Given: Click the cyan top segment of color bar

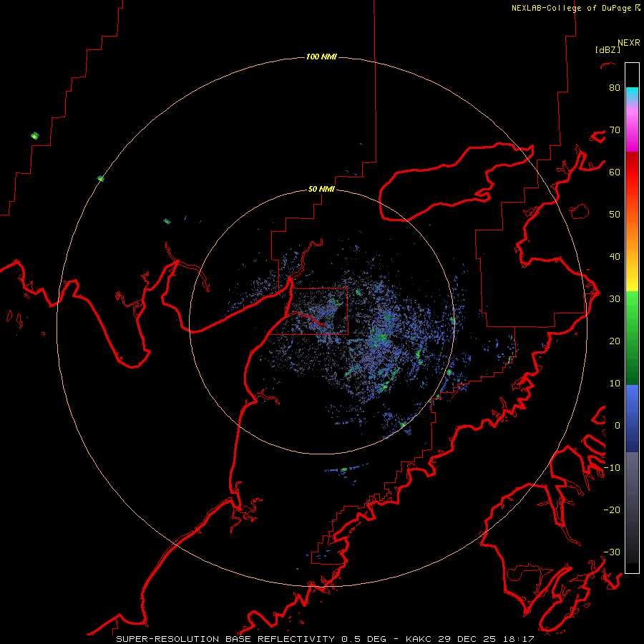Looking at the screenshot, I should coord(632,93).
